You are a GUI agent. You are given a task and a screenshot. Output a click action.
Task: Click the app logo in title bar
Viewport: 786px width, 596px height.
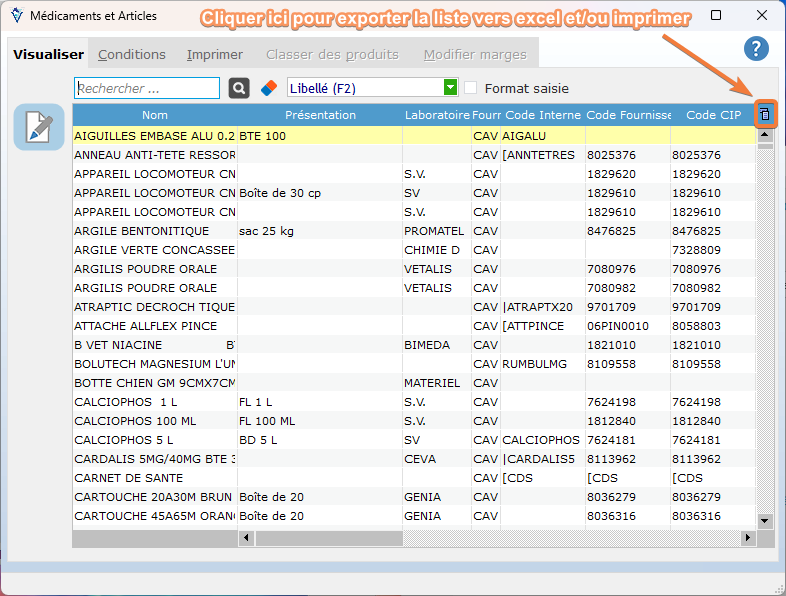[x=17, y=16]
